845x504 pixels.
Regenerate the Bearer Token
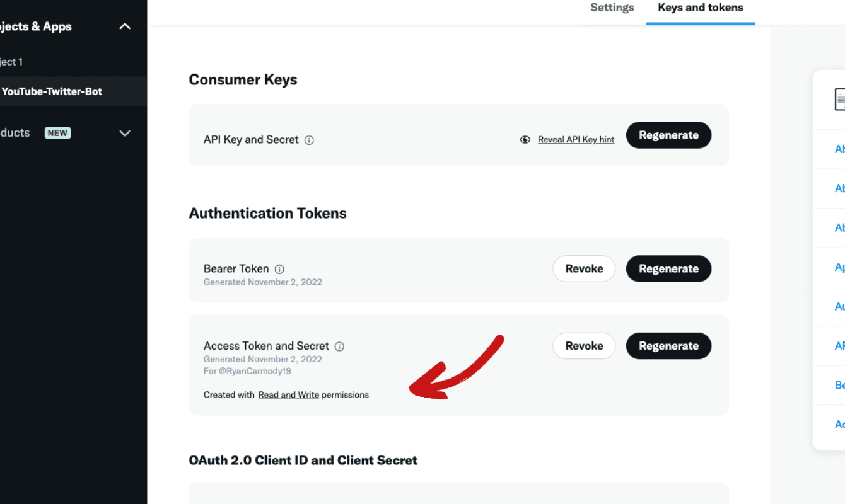668,269
